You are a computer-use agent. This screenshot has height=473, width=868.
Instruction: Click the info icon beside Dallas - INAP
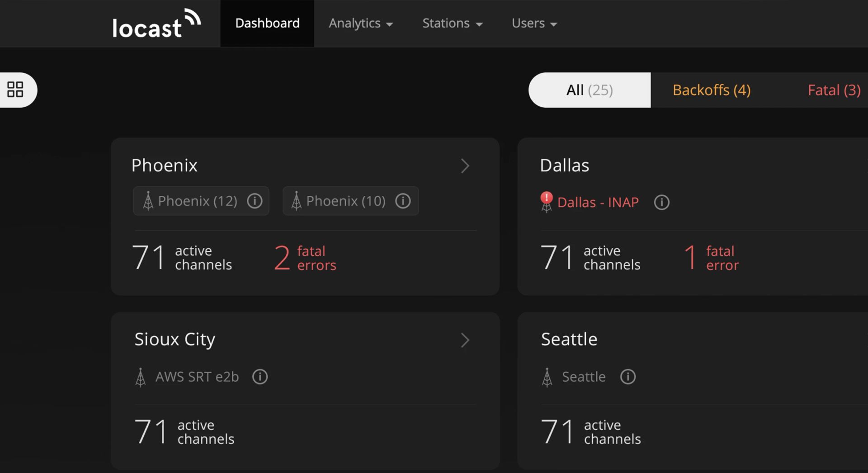[x=661, y=203]
